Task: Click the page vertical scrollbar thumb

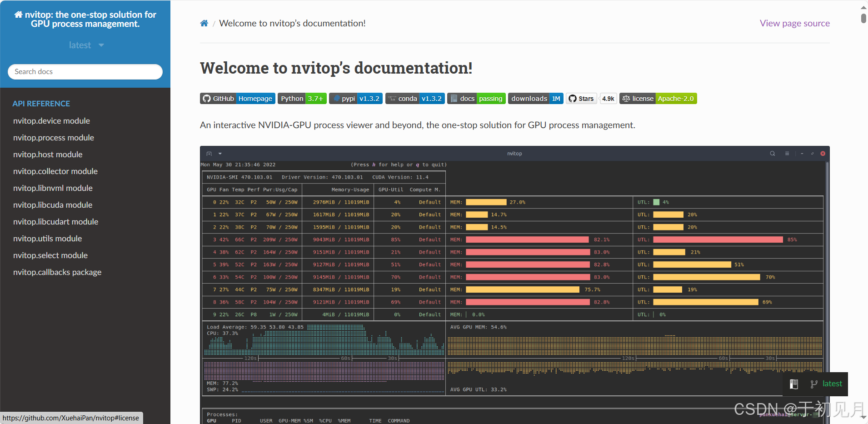Action: pyautogui.click(x=863, y=19)
